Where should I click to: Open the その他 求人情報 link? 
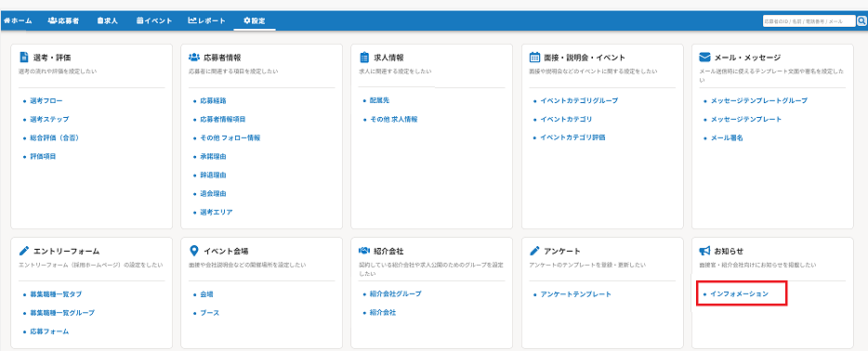click(394, 120)
